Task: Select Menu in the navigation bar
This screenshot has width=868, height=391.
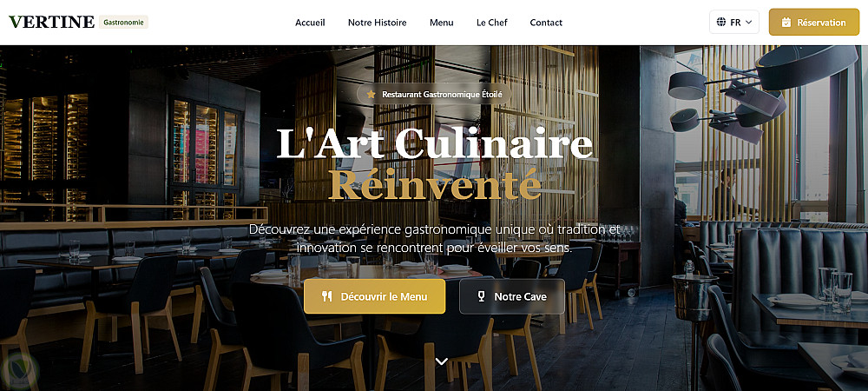Action: point(441,23)
